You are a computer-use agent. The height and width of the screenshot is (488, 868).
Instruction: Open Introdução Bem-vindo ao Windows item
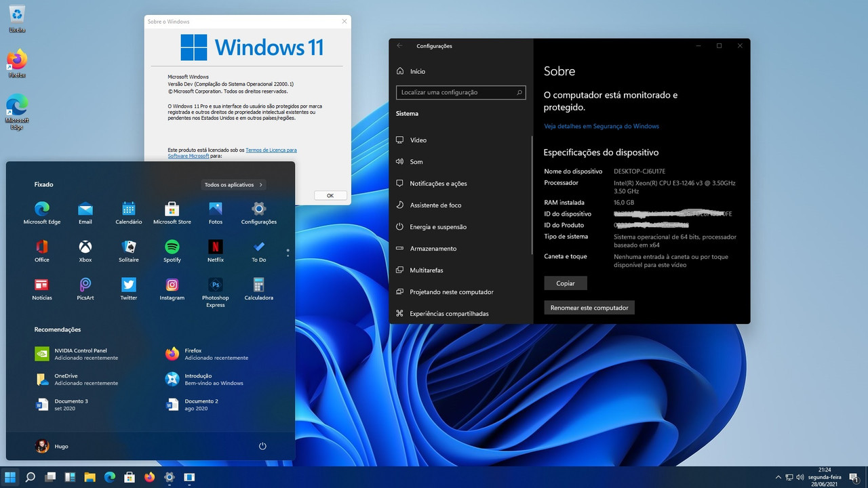(204, 379)
